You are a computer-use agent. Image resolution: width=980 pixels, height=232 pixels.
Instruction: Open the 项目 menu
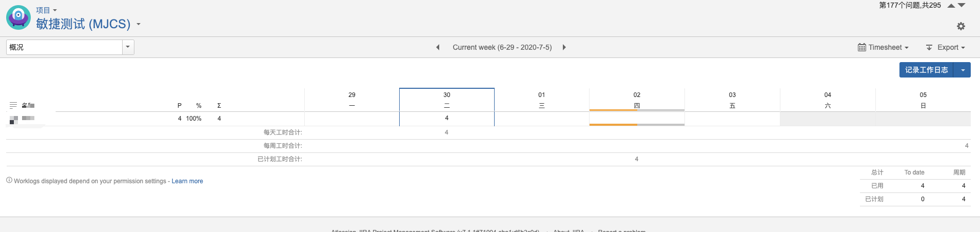click(x=46, y=10)
